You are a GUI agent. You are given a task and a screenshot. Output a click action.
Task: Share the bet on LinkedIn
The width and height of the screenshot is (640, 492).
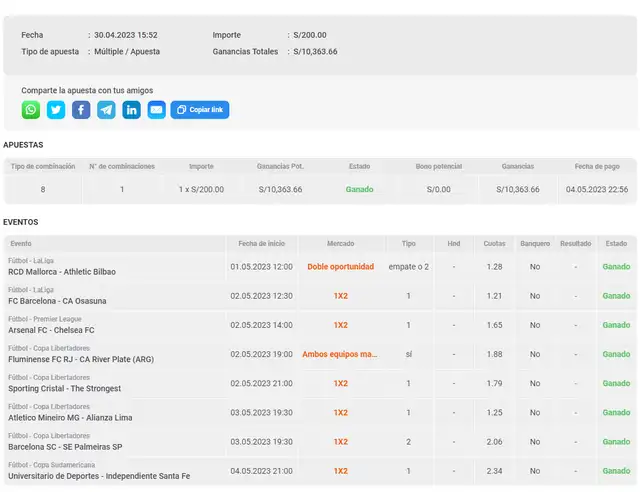coord(131,110)
